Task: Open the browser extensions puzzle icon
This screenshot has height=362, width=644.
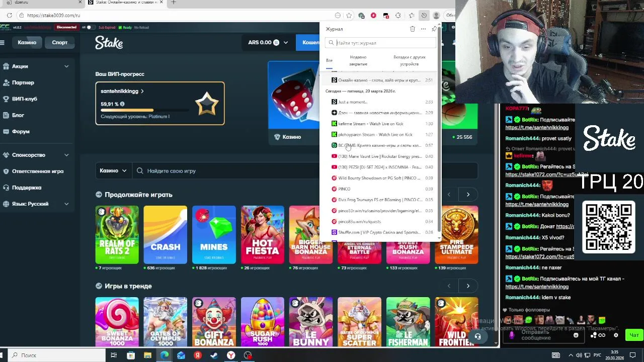Action: pos(398,16)
